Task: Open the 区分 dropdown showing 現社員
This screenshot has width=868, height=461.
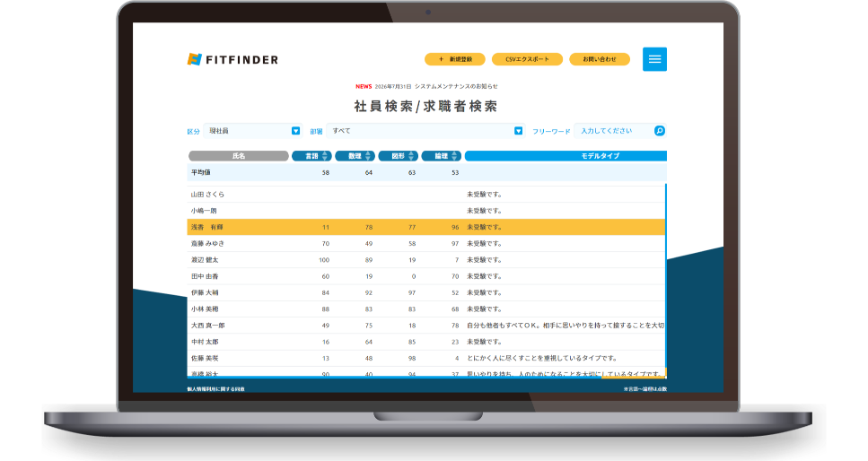Action: [252, 131]
